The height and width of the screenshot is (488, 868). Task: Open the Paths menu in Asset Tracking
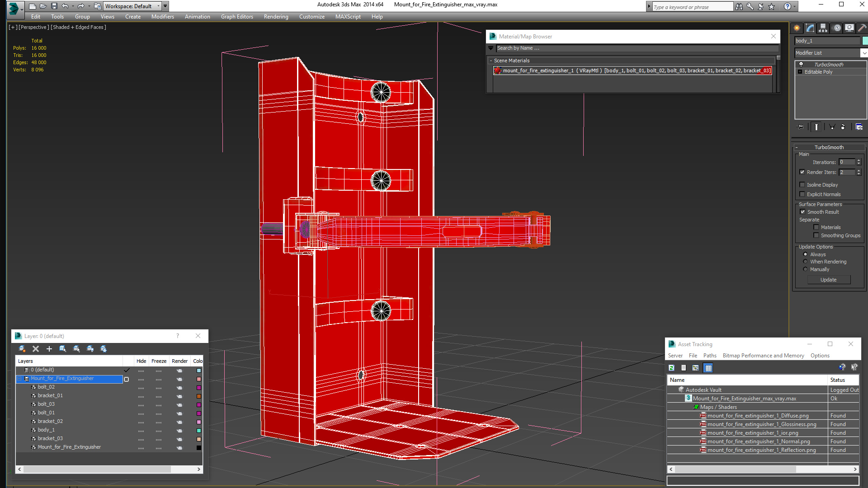(709, 356)
